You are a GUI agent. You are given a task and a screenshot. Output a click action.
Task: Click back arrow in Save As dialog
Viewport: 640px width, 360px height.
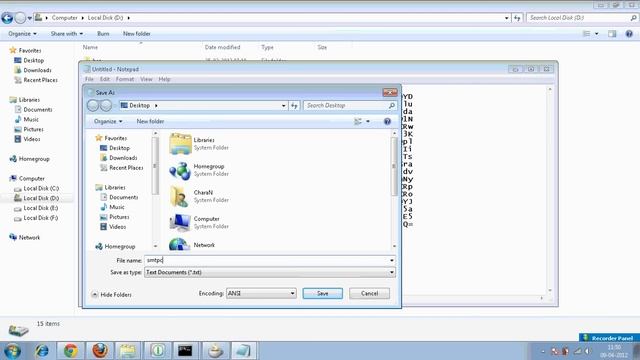click(x=93, y=105)
